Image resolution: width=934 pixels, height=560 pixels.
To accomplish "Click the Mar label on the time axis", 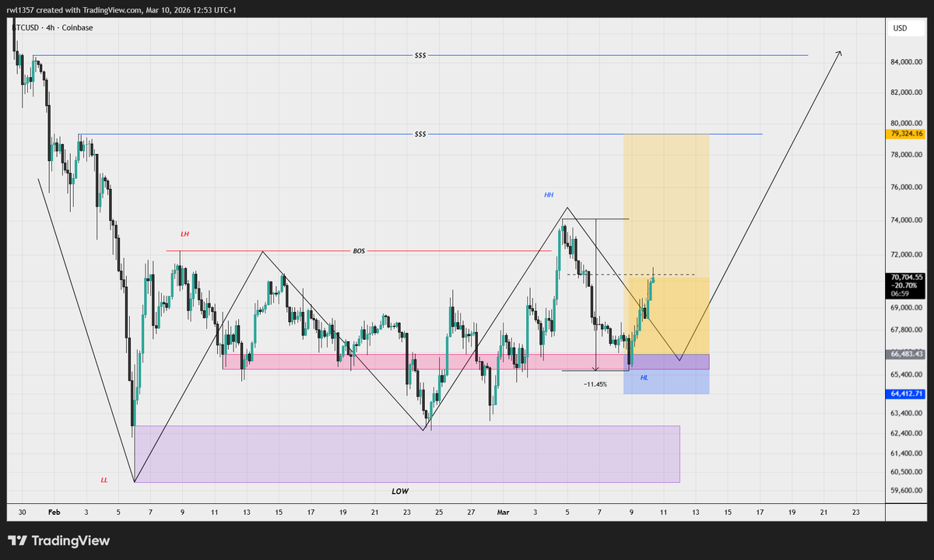I will click(x=504, y=513).
